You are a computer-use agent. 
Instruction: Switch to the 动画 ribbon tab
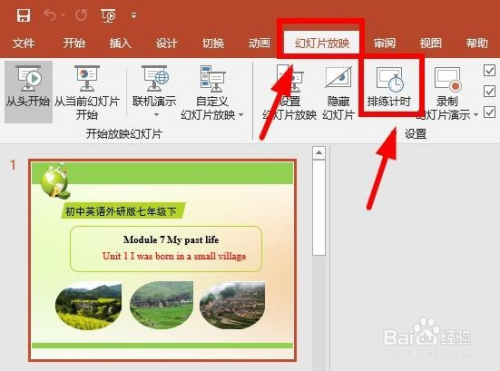pyautogui.click(x=259, y=43)
